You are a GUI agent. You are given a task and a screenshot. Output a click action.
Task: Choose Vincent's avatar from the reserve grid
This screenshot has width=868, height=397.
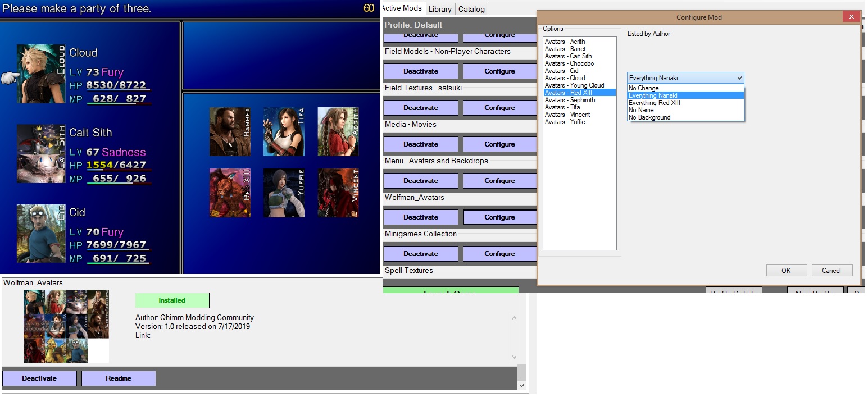point(338,193)
